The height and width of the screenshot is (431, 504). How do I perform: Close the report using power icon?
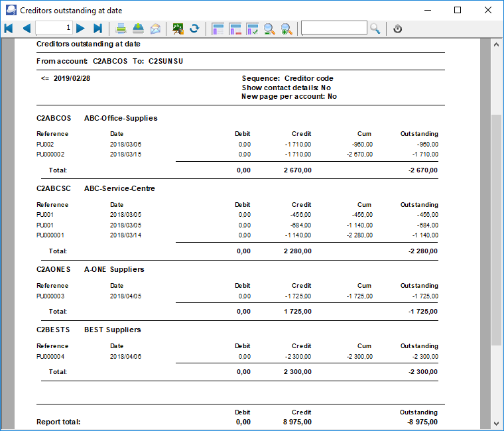[x=398, y=29]
